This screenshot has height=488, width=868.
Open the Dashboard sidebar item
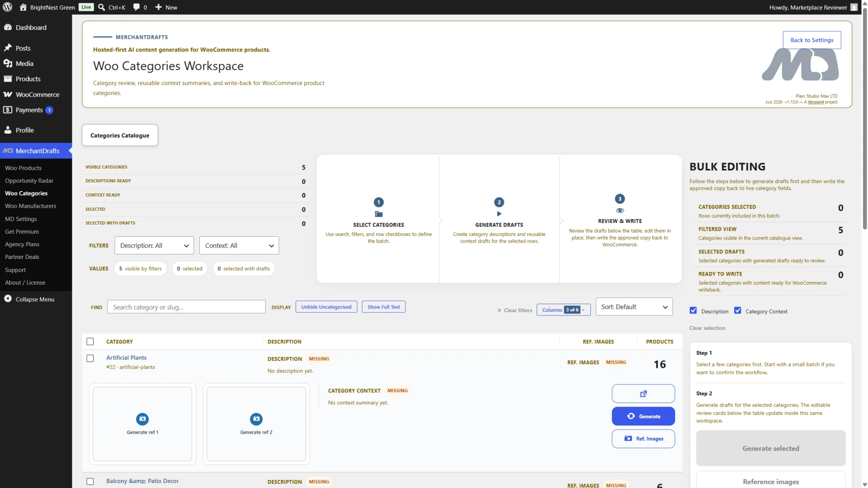click(36, 28)
